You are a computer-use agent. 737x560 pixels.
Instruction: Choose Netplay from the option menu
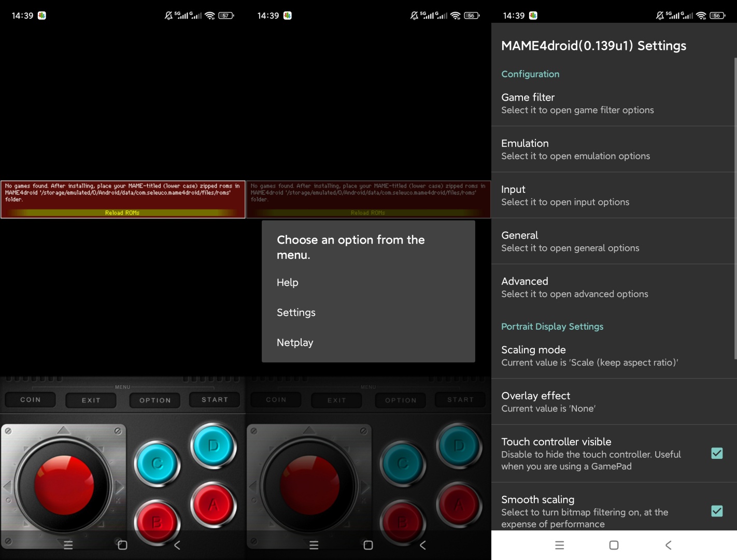pyautogui.click(x=368, y=343)
